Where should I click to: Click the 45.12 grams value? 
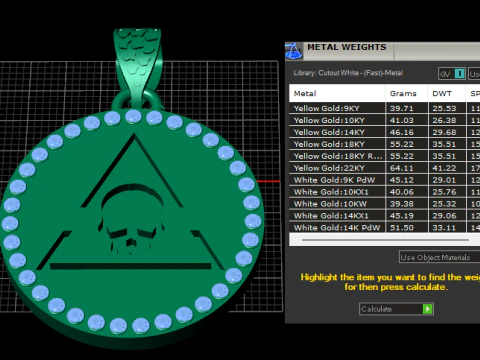point(402,180)
